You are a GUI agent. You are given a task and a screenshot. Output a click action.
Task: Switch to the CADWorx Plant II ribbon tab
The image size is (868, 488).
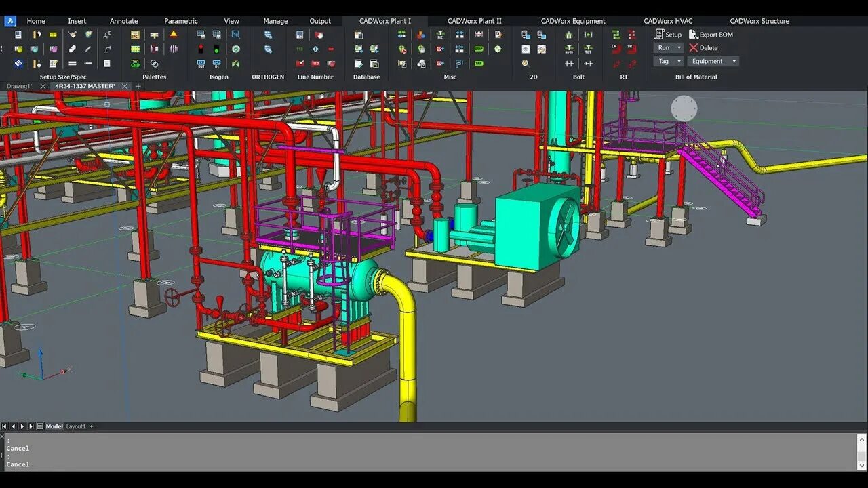475,21
